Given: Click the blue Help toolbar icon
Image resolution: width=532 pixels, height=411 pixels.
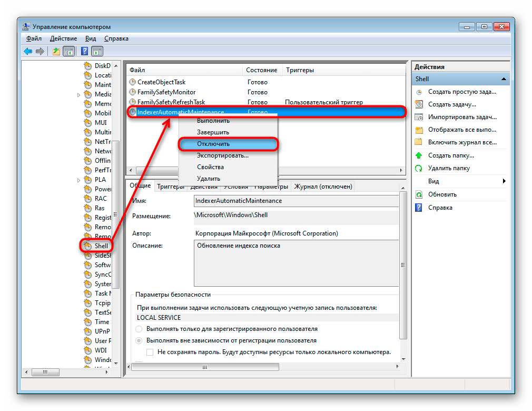Looking at the screenshot, I should click(x=84, y=51).
